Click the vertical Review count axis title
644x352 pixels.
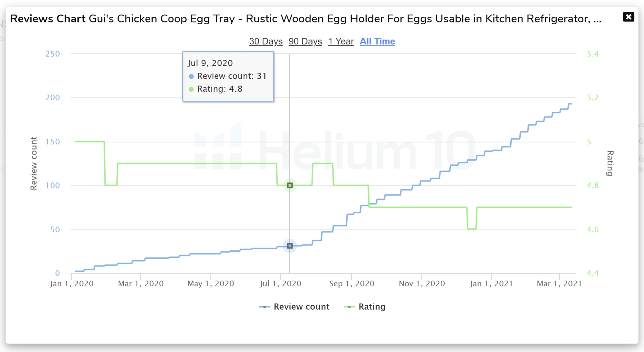pyautogui.click(x=34, y=163)
